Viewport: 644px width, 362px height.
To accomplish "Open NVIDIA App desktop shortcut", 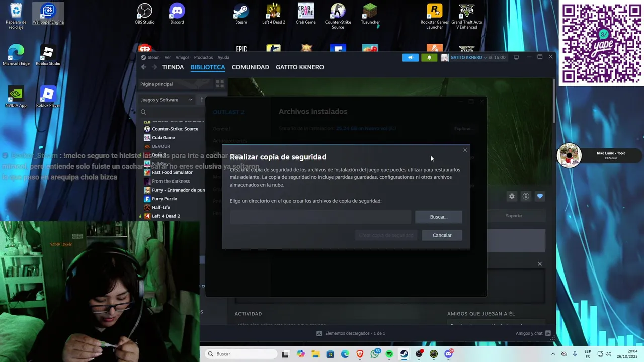I will click(x=16, y=97).
